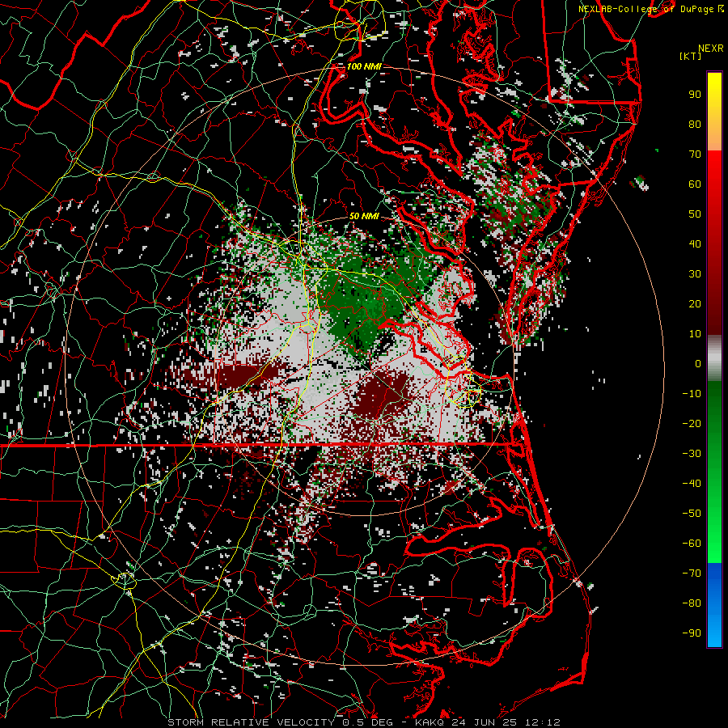Select the positive 10 knot scale label
The image size is (728, 728).
tap(695, 334)
